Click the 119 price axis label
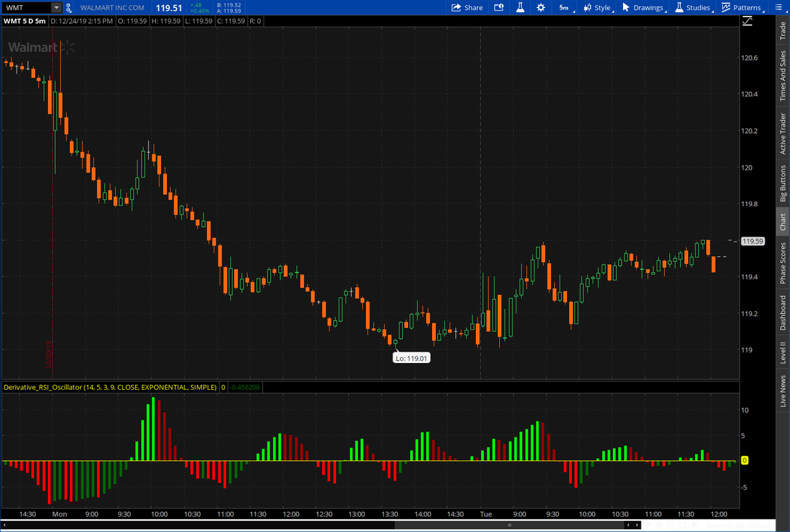Viewport: 790px width, 532px height. 746,350
